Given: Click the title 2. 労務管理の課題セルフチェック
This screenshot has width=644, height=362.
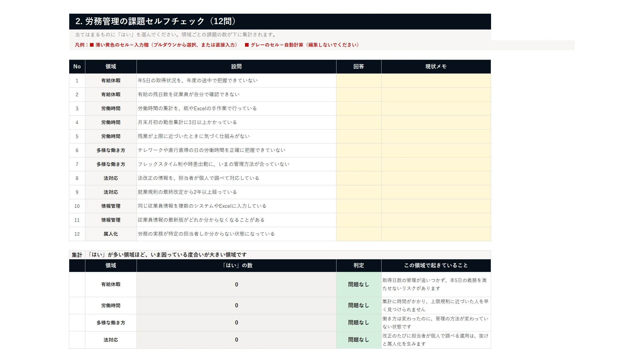Looking at the screenshot, I should tap(156, 21).
